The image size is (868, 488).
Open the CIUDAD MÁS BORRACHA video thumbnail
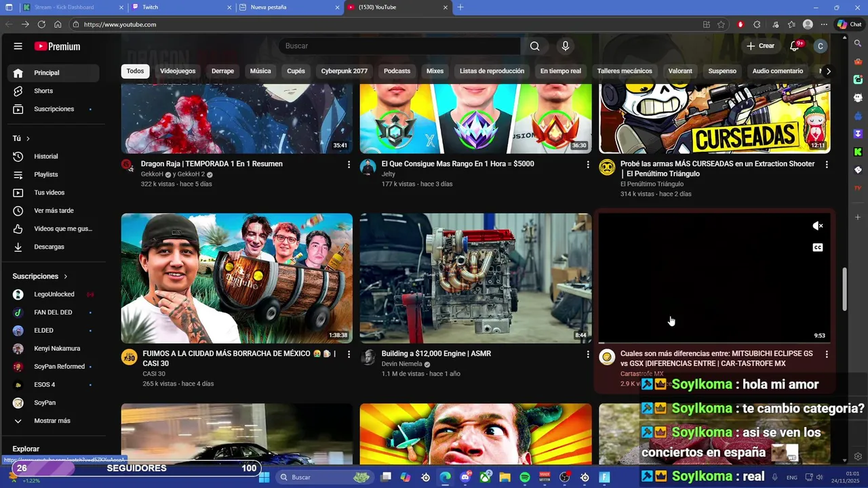pyautogui.click(x=237, y=278)
